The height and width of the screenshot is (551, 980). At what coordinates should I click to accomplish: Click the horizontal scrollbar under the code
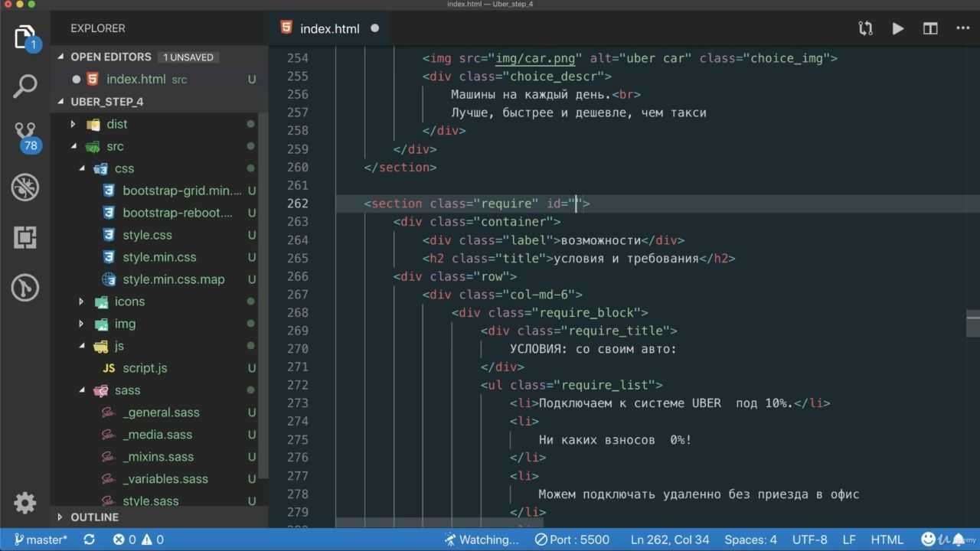[x=439, y=523]
